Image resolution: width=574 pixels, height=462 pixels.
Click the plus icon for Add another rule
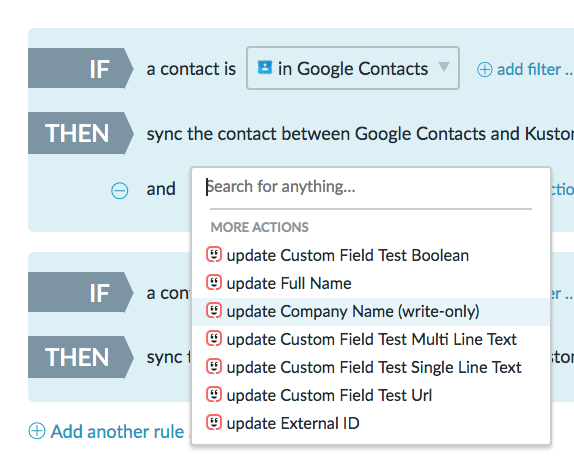pos(37,431)
